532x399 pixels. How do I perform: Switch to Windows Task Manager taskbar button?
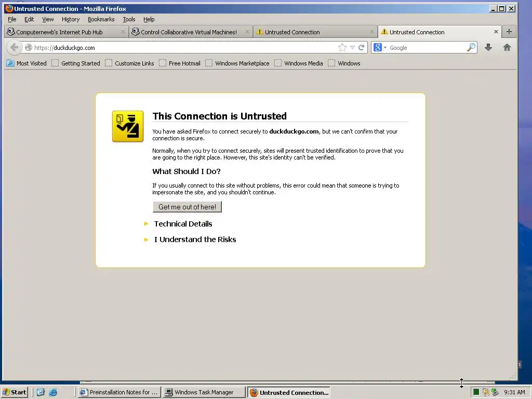pos(204,392)
